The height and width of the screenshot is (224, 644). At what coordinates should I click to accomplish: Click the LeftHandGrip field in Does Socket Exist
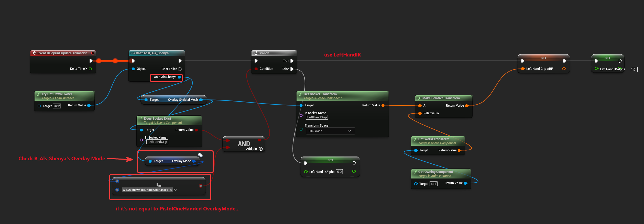coord(157,142)
